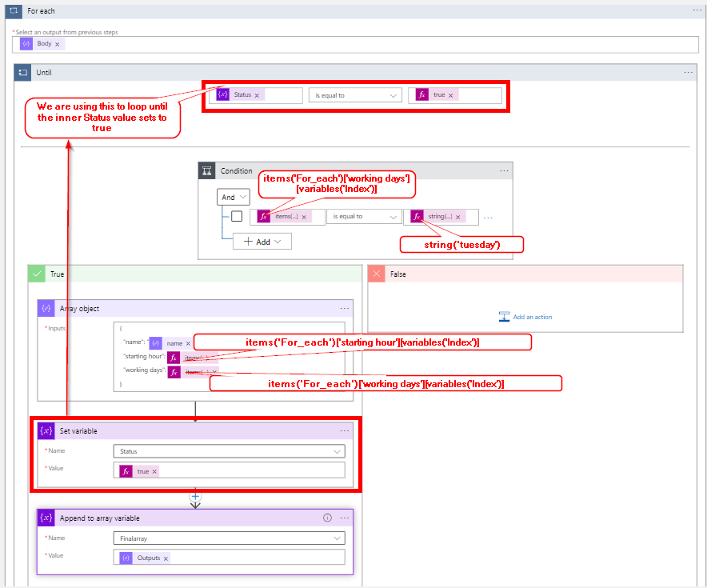707x588 pixels.
Task: Click the False branch header label
Action: tap(397, 274)
